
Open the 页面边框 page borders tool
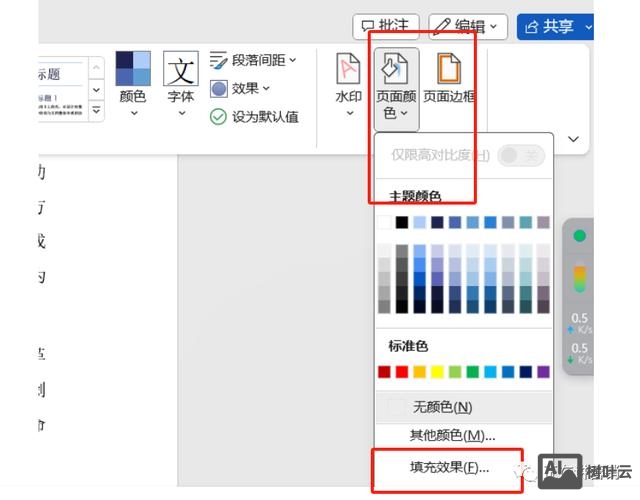click(449, 78)
